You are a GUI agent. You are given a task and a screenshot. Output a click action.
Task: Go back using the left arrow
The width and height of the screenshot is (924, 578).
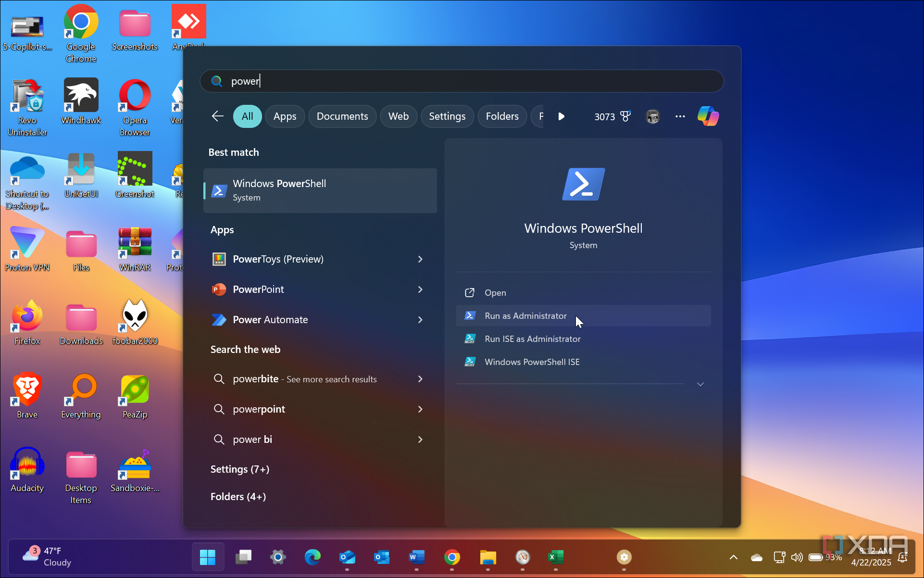218,116
